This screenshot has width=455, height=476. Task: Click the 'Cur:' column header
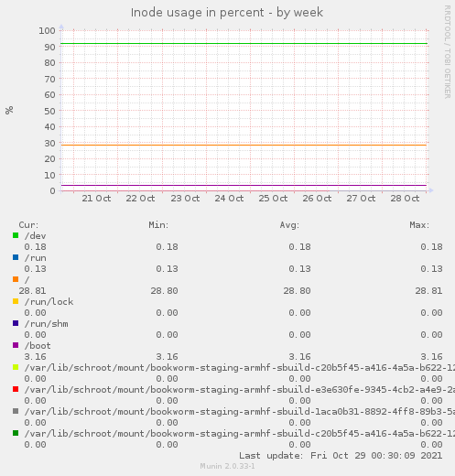[28, 225]
